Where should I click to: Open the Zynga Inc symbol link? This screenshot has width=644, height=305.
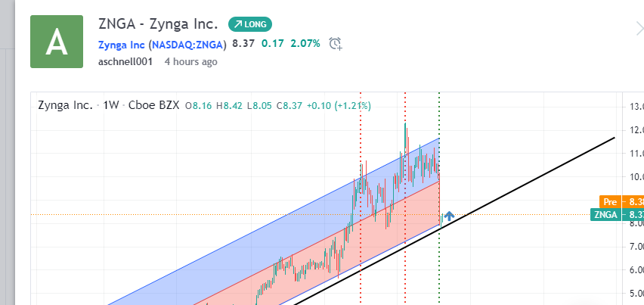coord(122,44)
